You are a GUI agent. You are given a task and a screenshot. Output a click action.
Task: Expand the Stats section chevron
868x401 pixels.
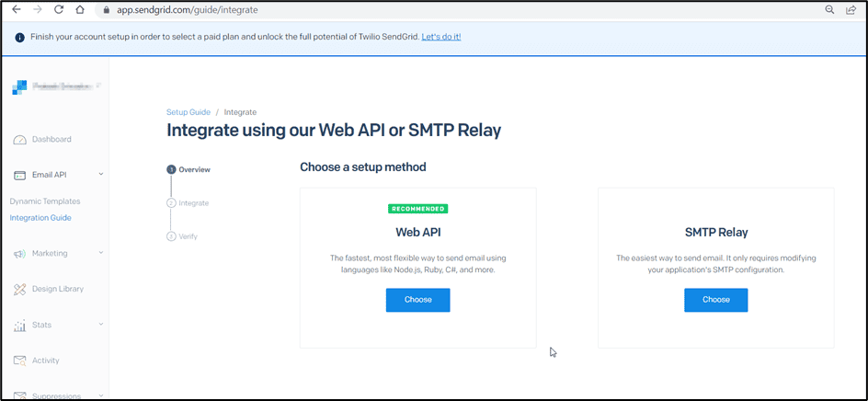coord(101,325)
